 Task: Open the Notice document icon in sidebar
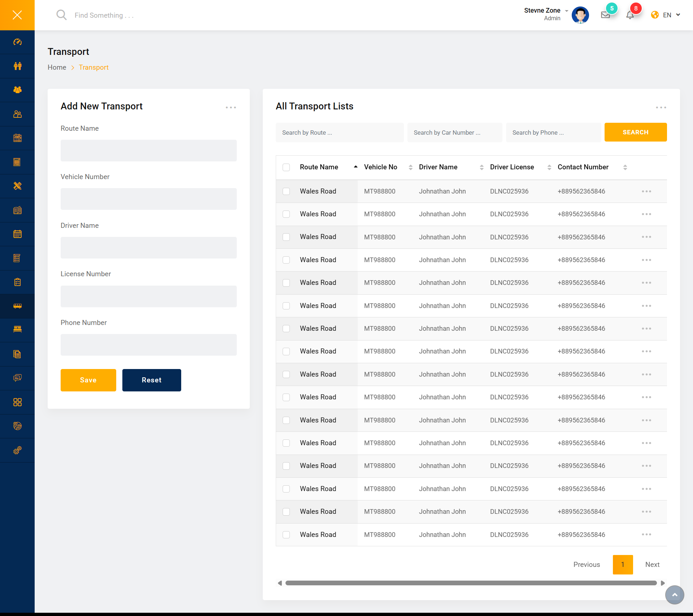17,354
